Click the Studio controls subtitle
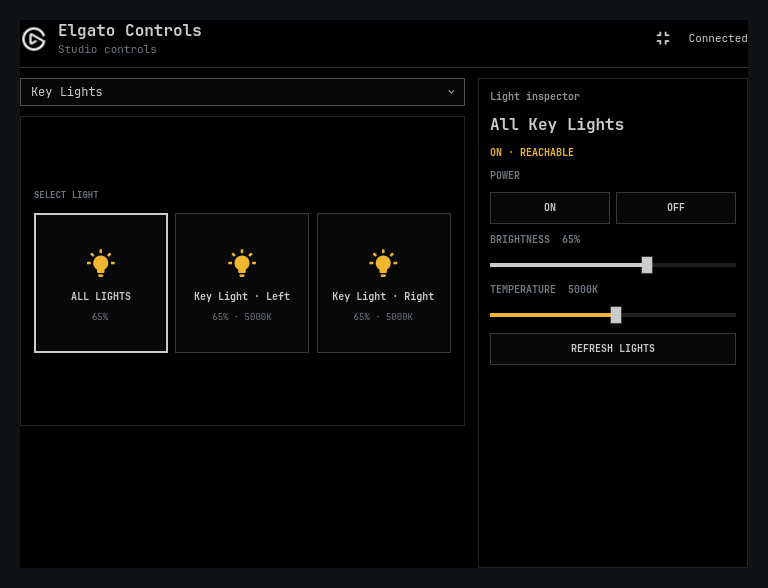This screenshot has height=588, width=768. [107, 49]
